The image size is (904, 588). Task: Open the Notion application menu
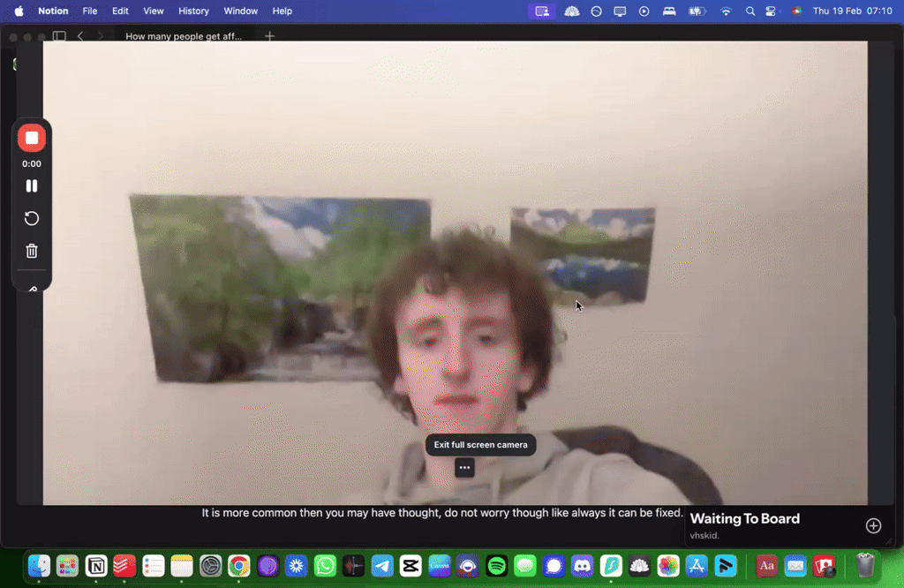(x=53, y=11)
